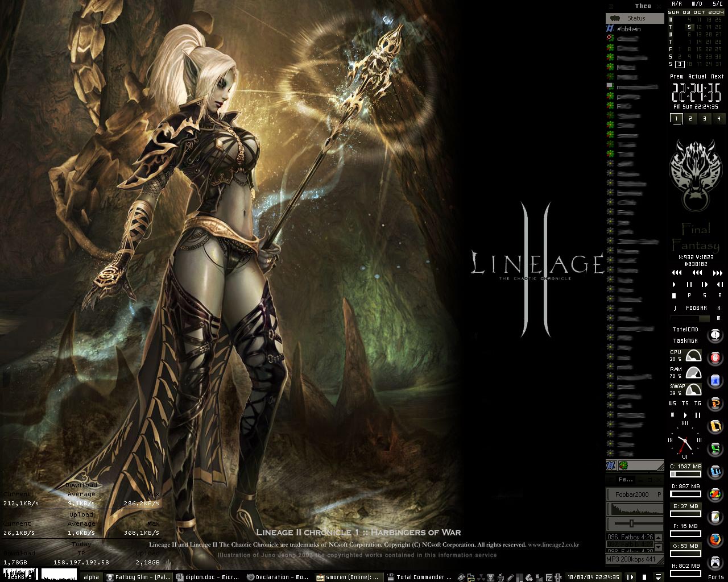Click the X next to FooBAR
The width and height of the screenshot is (728, 582).
tap(719, 308)
